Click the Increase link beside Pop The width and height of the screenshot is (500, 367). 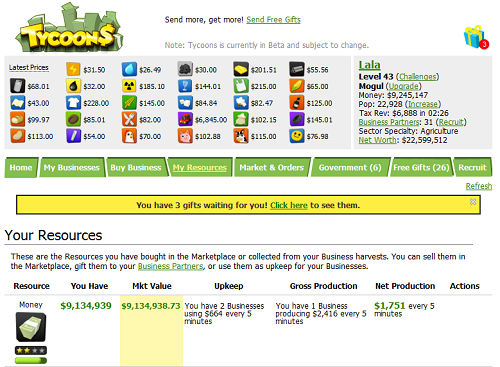(x=423, y=104)
